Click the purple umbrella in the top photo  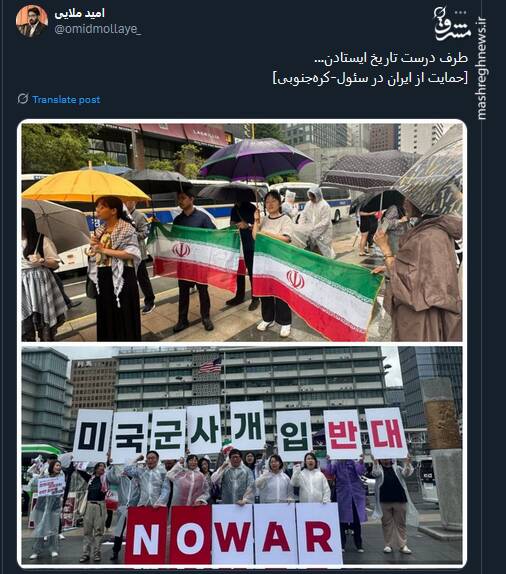tap(256, 158)
